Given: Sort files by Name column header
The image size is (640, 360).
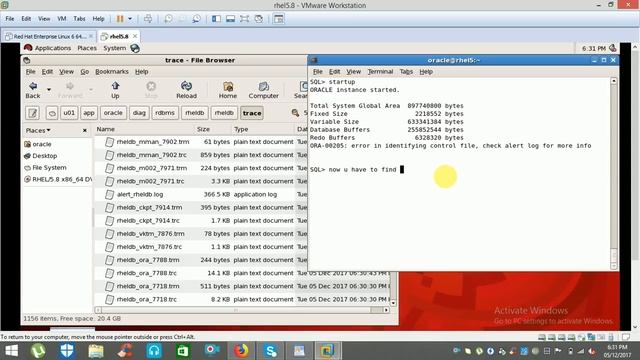Looking at the screenshot, I should point(144,129).
